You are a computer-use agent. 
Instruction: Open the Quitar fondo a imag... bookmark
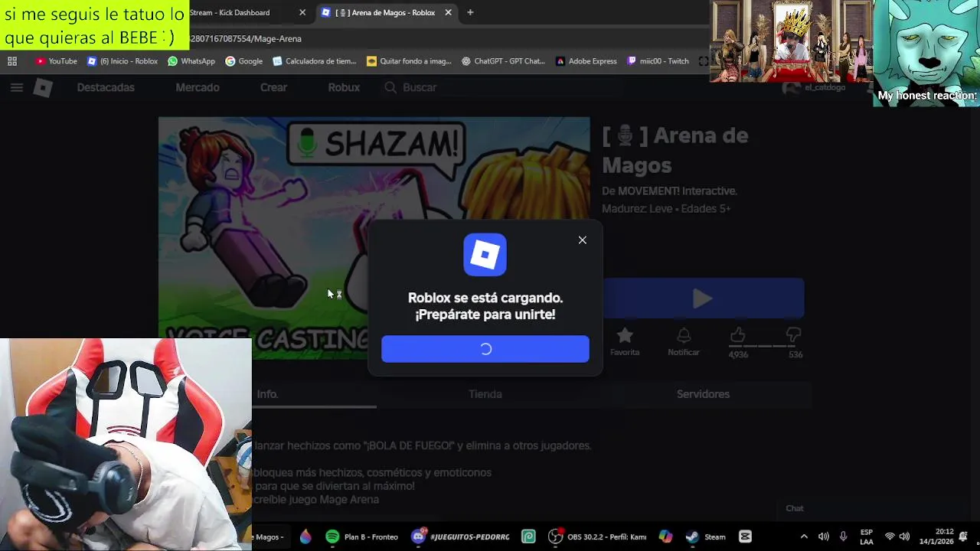[x=410, y=61]
